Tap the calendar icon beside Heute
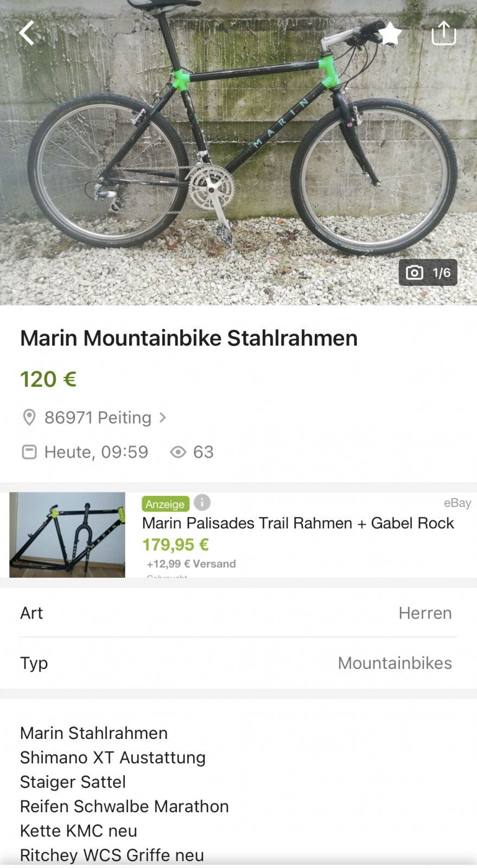477x868 pixels. 29,452
